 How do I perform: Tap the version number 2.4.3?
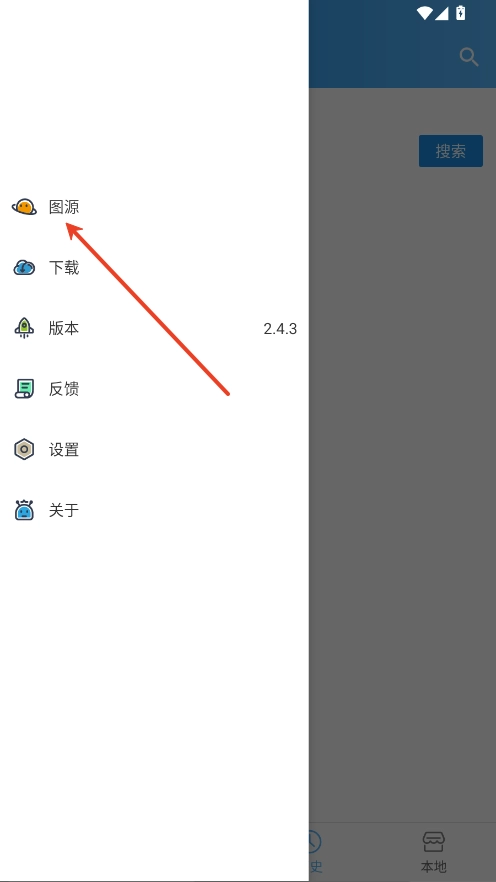coord(280,328)
